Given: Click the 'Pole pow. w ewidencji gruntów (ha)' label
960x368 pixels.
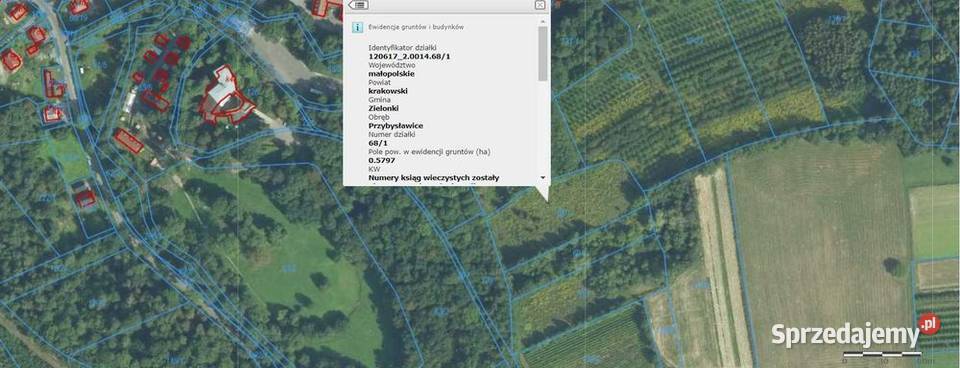Looking at the screenshot, I should pyautogui.click(x=429, y=151).
